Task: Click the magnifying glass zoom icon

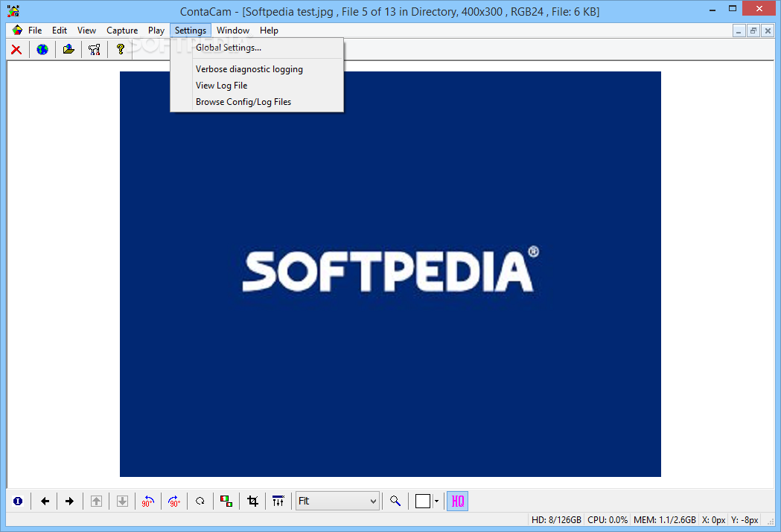Action: coord(395,501)
